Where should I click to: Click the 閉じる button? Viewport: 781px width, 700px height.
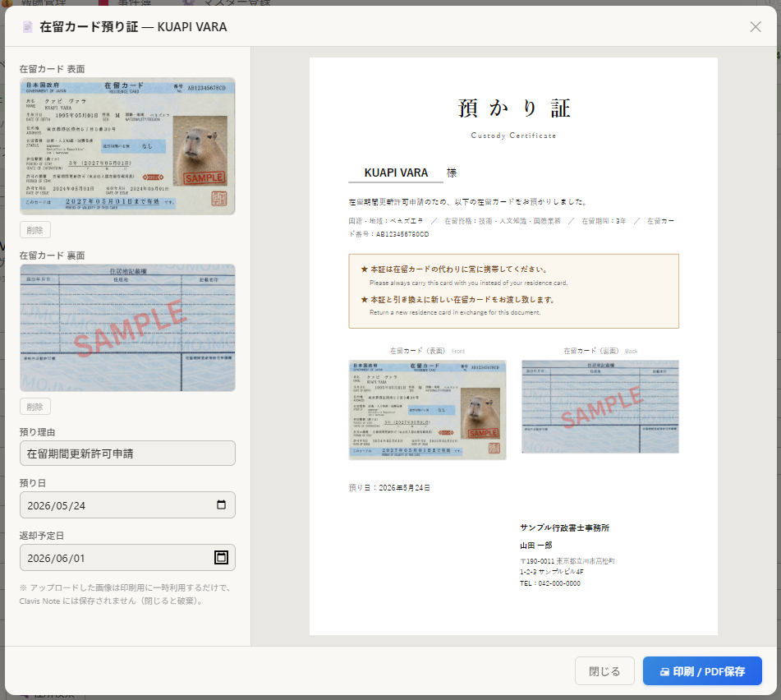pos(604,671)
